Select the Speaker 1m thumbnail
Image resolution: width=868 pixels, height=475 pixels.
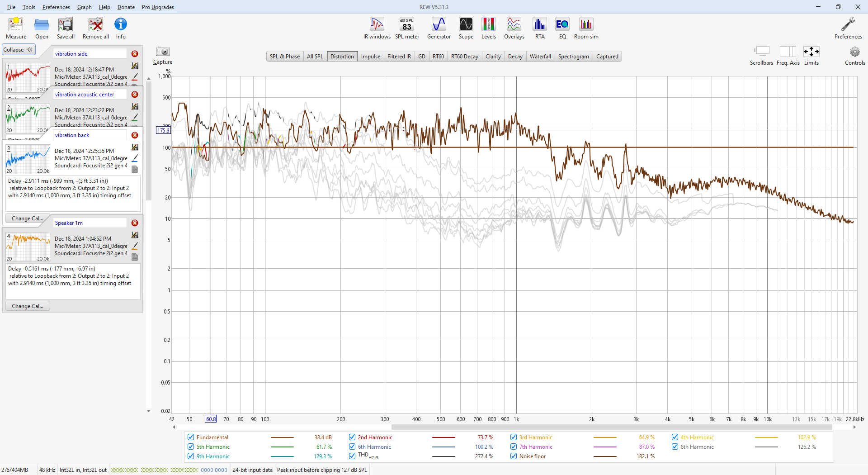point(28,247)
